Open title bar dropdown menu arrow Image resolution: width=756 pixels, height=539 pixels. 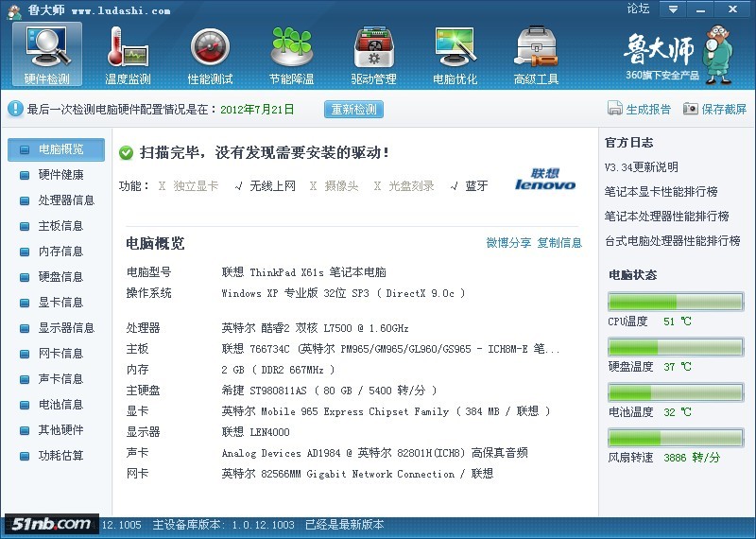(x=672, y=9)
